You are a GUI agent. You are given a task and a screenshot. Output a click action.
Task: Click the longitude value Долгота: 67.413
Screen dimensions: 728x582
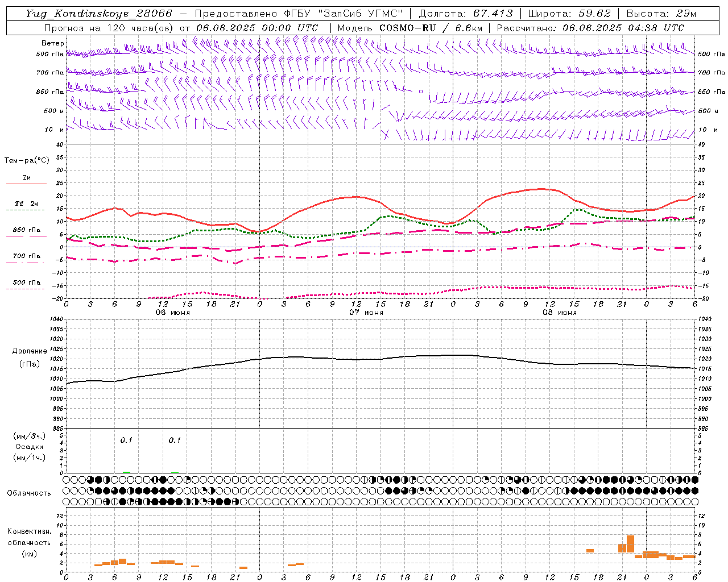point(466,14)
